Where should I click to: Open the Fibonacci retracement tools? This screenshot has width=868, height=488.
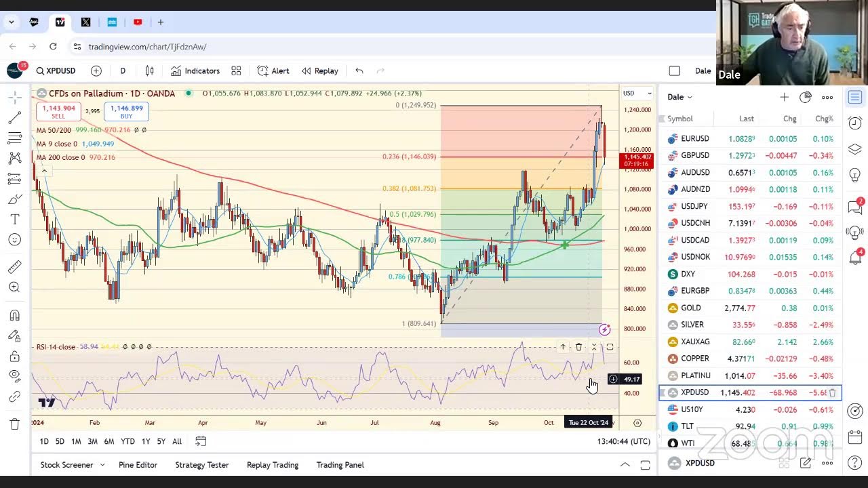coord(14,138)
